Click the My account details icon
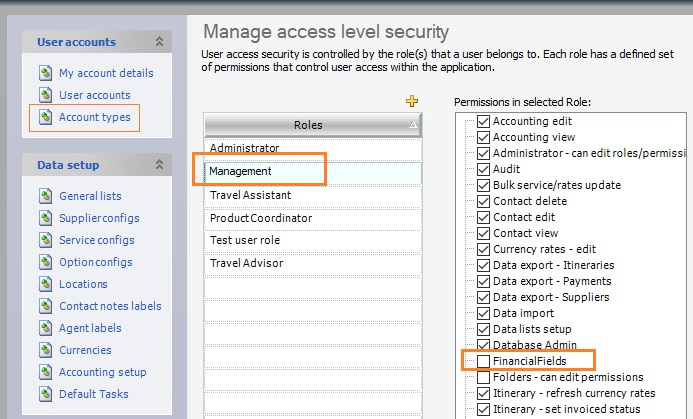 tap(45, 73)
